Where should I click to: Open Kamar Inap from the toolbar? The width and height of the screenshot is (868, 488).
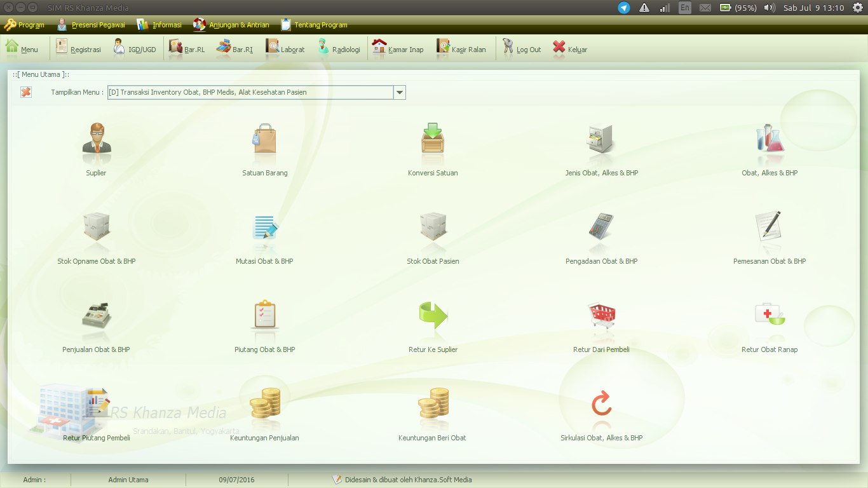399,48
